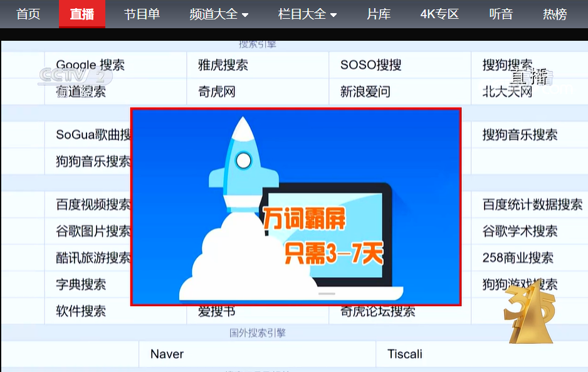Click the 搜狗音乐搜索 entry
Image resolution: width=588 pixels, height=372 pixels.
click(x=520, y=135)
